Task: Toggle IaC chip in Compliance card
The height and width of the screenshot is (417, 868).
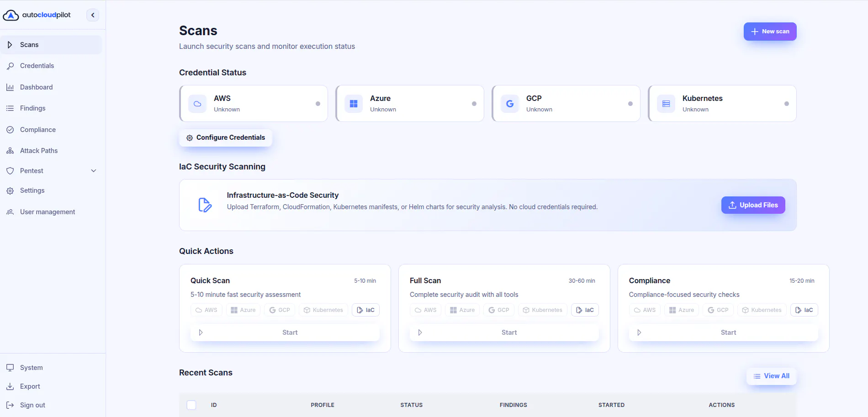Action: tap(804, 310)
